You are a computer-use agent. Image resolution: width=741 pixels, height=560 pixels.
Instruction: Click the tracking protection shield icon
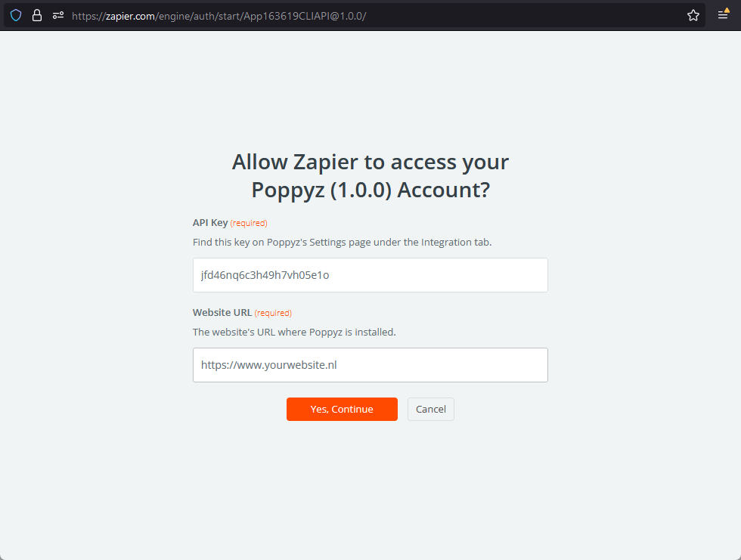(x=16, y=15)
